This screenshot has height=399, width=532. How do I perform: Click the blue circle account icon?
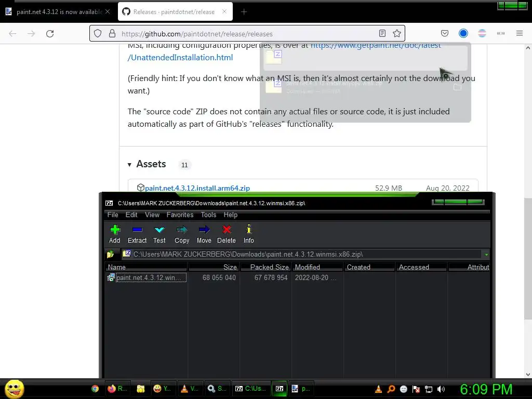[x=463, y=33]
